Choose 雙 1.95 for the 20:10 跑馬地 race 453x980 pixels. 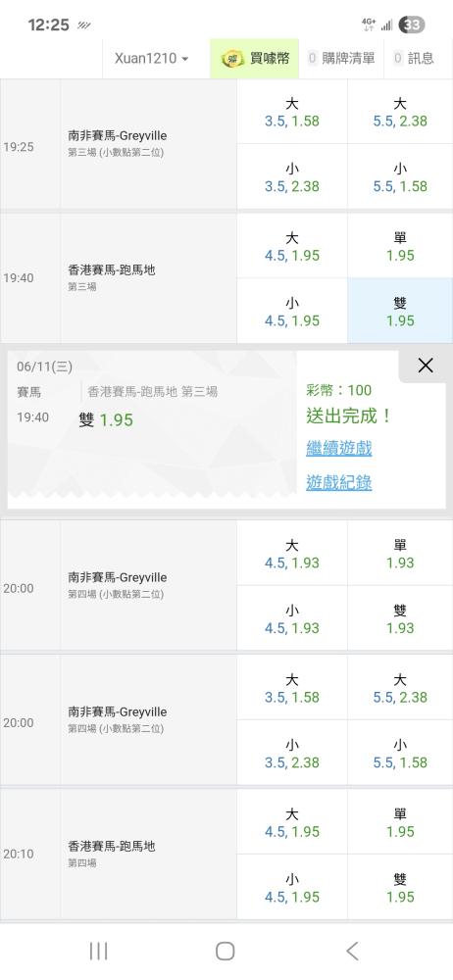click(400, 888)
